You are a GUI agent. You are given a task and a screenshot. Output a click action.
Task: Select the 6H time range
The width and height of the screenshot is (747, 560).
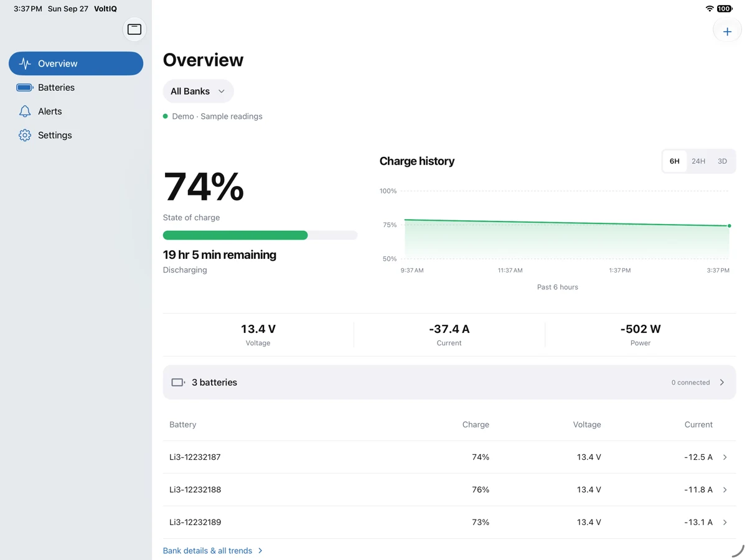tap(674, 161)
